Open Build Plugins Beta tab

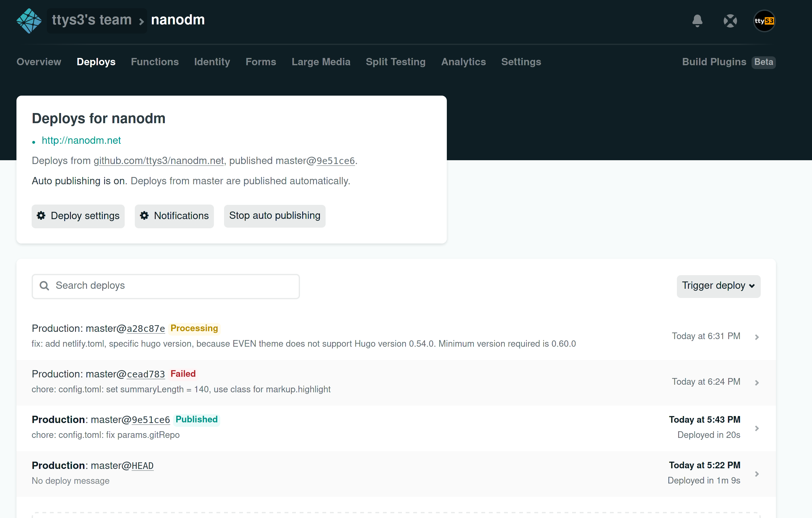click(x=729, y=62)
